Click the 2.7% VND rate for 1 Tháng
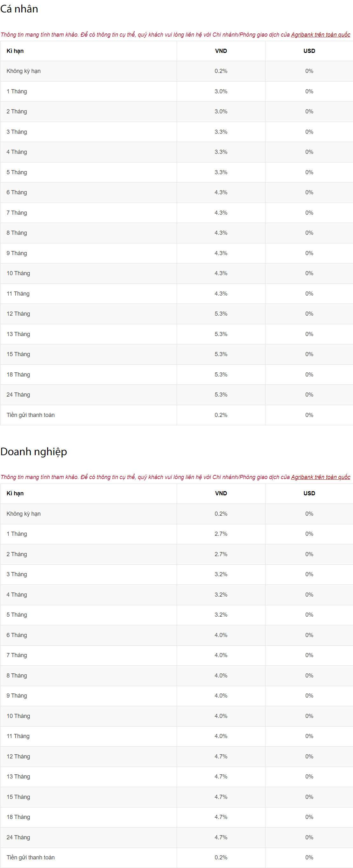The width and height of the screenshot is (353, 868). [x=221, y=534]
